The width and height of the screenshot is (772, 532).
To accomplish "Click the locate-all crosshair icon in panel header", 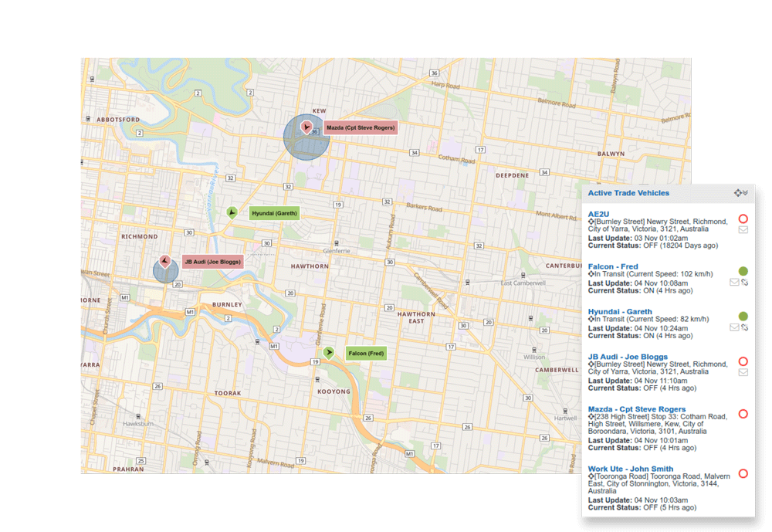I will 737,193.
